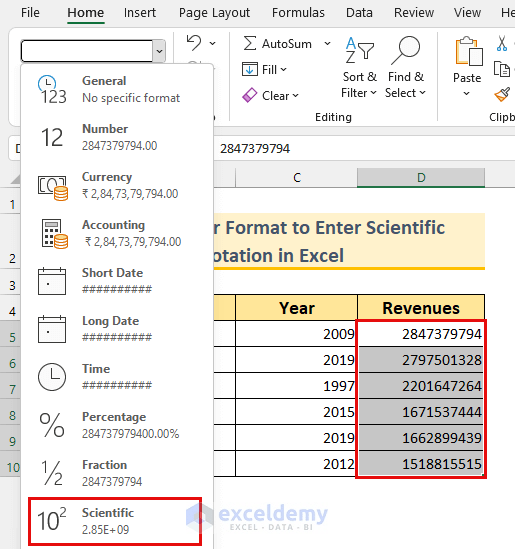
Task: Select column D header
Action: [421, 178]
